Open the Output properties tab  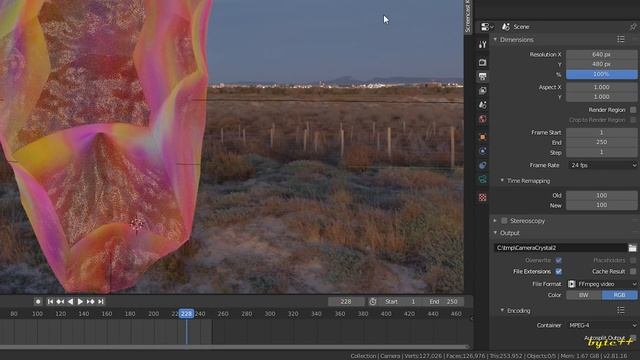point(482,76)
